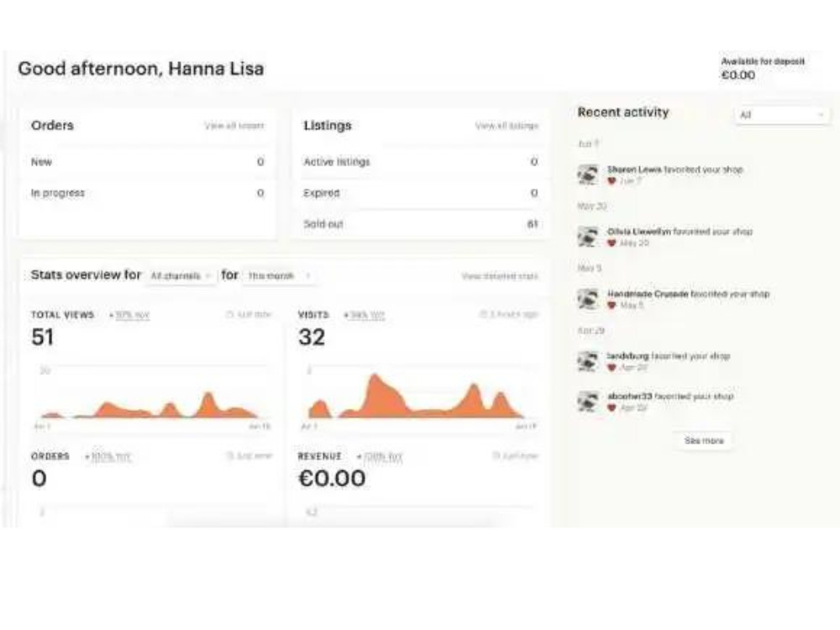Open Sharon Lewis's profile name link
This screenshot has width=840, height=630.
pyautogui.click(x=634, y=170)
